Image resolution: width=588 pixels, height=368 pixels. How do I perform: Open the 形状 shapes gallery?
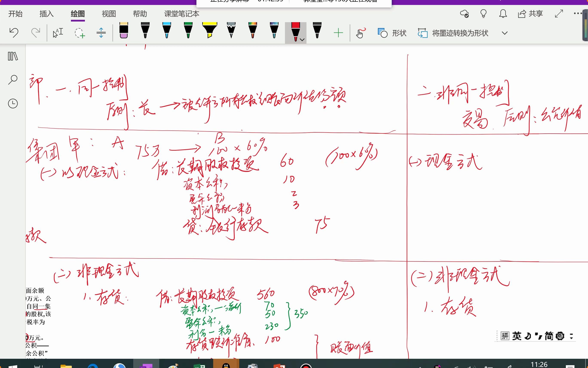click(392, 33)
